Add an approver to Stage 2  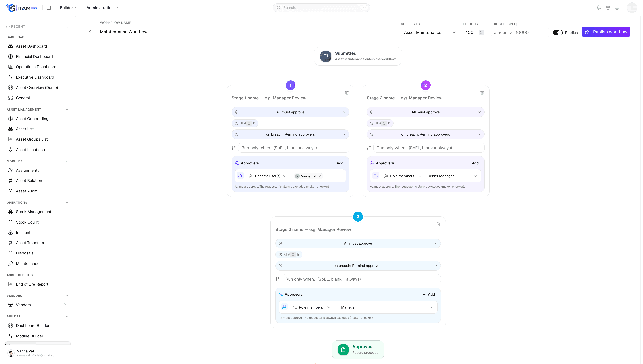point(473,163)
